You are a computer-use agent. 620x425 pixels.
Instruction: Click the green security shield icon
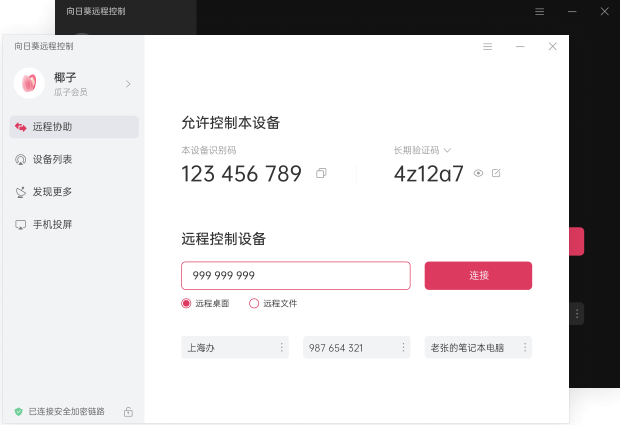click(19, 412)
